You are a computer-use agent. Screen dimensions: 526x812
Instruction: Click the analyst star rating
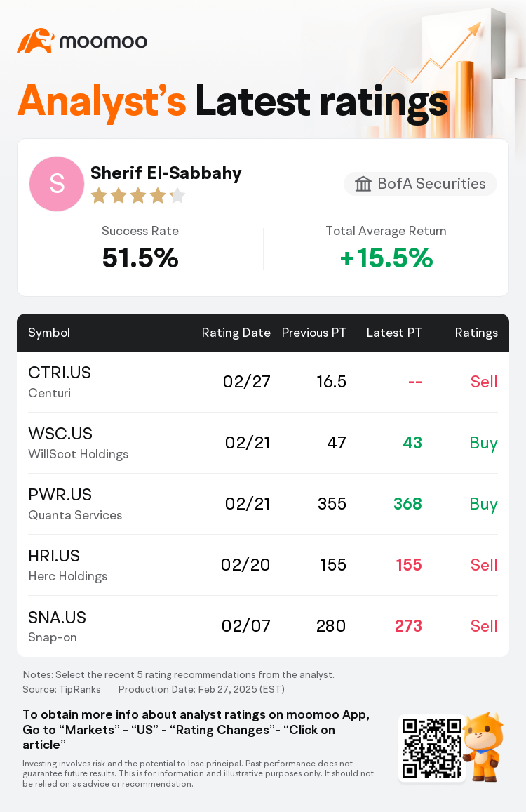pyautogui.click(x=138, y=196)
